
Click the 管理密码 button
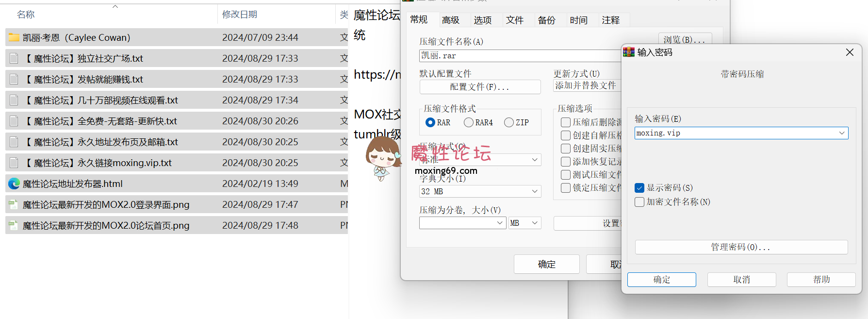(741, 247)
